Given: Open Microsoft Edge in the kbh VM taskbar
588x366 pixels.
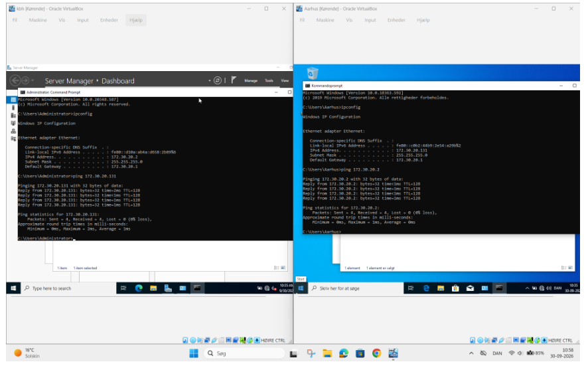Looking at the screenshot, I should (139, 288).
